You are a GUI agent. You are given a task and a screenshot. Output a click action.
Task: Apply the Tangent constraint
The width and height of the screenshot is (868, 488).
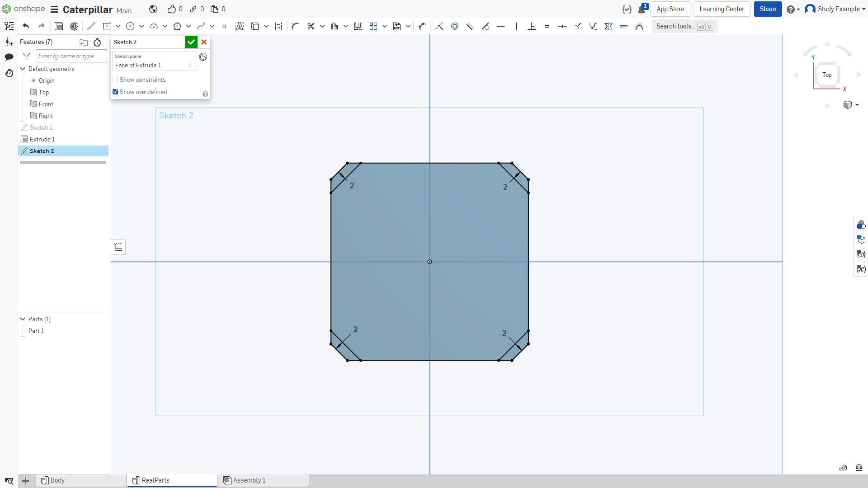[x=486, y=26]
